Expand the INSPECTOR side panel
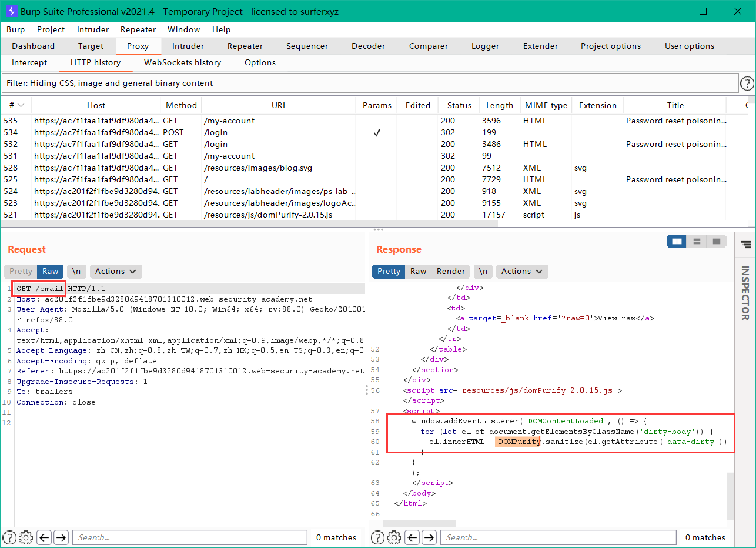Screen dimensions: 756x548 745,293
